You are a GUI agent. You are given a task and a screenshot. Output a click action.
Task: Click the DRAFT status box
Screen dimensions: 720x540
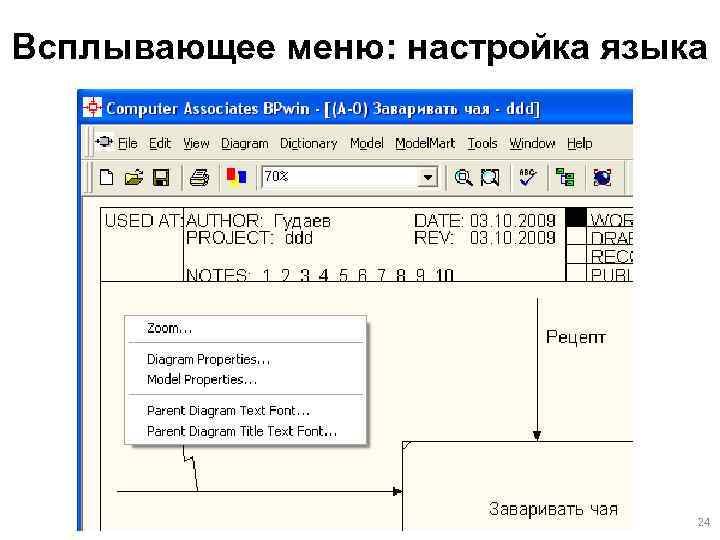click(x=576, y=236)
